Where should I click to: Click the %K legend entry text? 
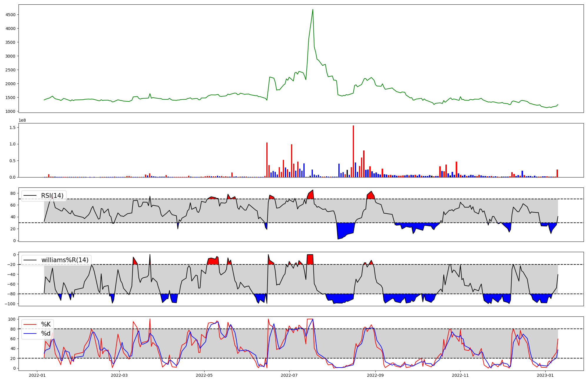click(46, 324)
